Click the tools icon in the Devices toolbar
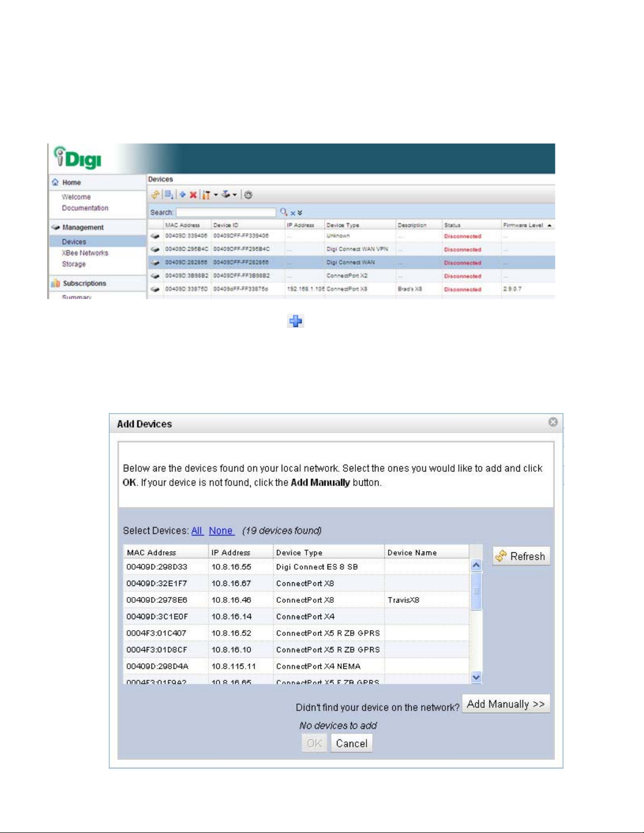Screen dimensions: 644x833 tap(207, 195)
